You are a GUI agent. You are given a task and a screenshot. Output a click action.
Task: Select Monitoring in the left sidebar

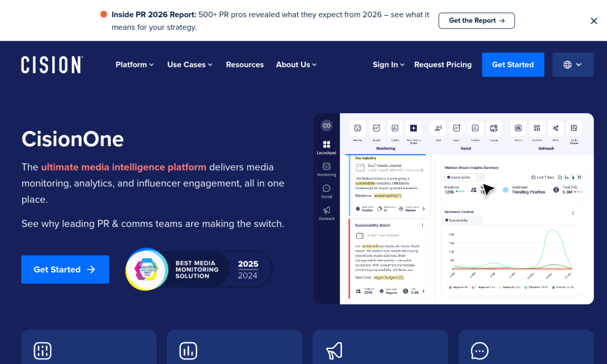tap(326, 167)
